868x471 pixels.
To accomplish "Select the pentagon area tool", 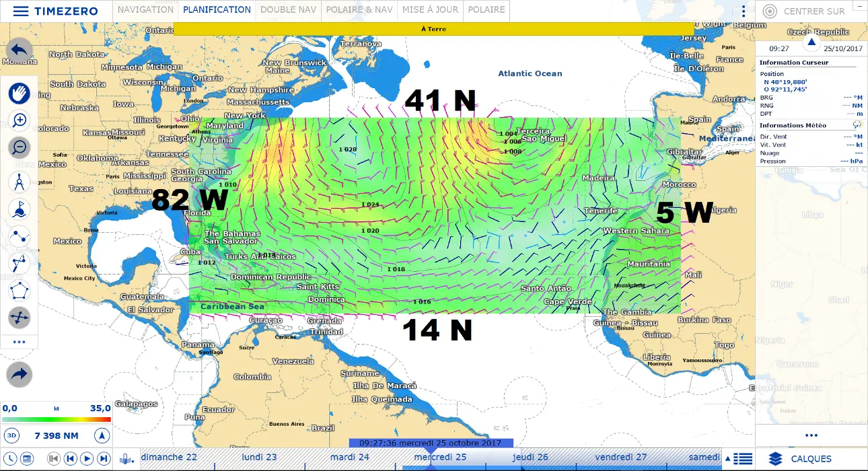I will click(20, 291).
